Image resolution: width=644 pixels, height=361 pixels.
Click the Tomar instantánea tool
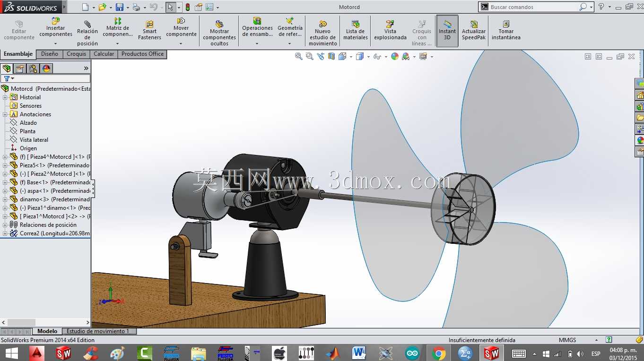(506, 30)
